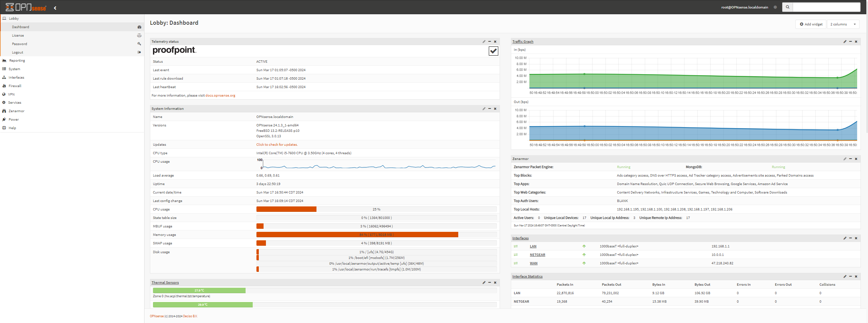
Task: Edit the Telemetry status widget with the pencil icon
Action: coord(484,42)
